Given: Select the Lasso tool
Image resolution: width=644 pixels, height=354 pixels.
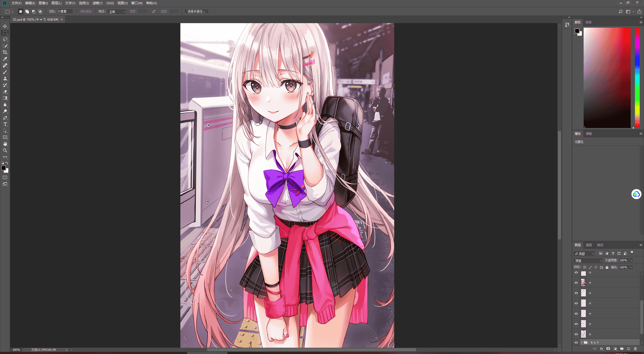Looking at the screenshot, I should [x=5, y=39].
